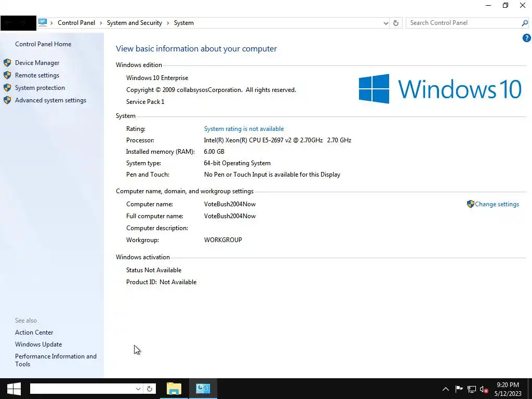532x399 pixels.
Task: Open Performance Information and Tools
Action: [56, 361]
